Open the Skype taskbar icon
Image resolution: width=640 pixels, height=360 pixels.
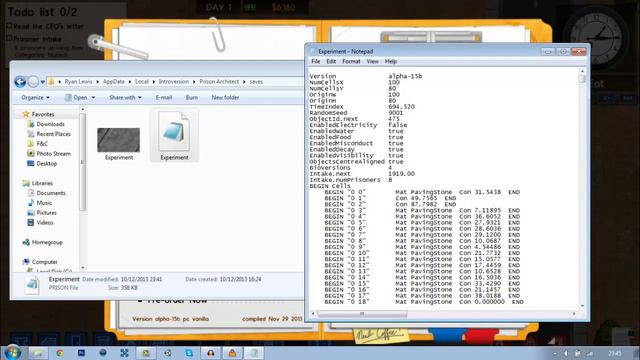point(189,353)
